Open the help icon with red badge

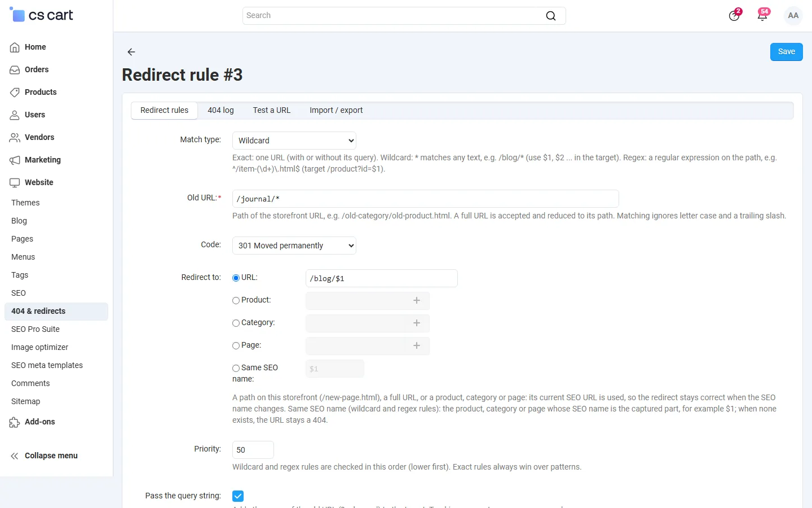point(734,15)
